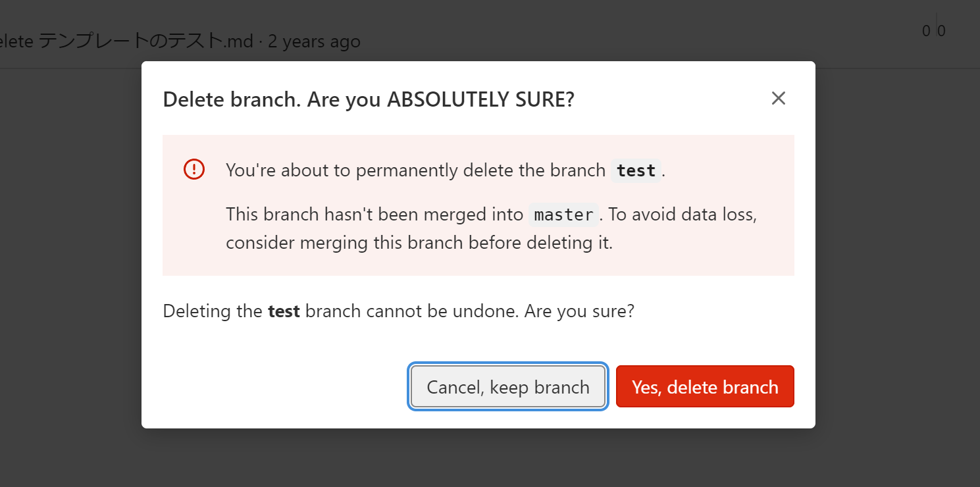Select the "master" branch name badge
Screen dimensions: 980x487
(563, 214)
